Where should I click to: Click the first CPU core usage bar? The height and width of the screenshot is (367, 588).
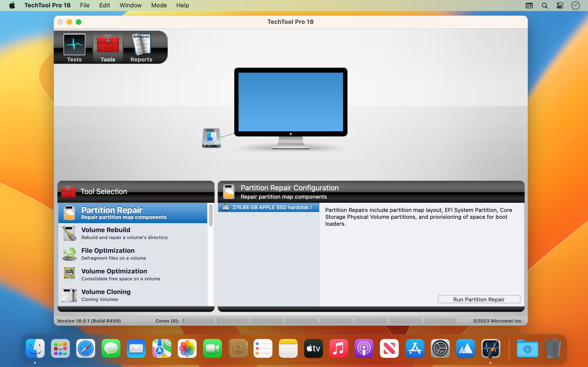point(198,321)
